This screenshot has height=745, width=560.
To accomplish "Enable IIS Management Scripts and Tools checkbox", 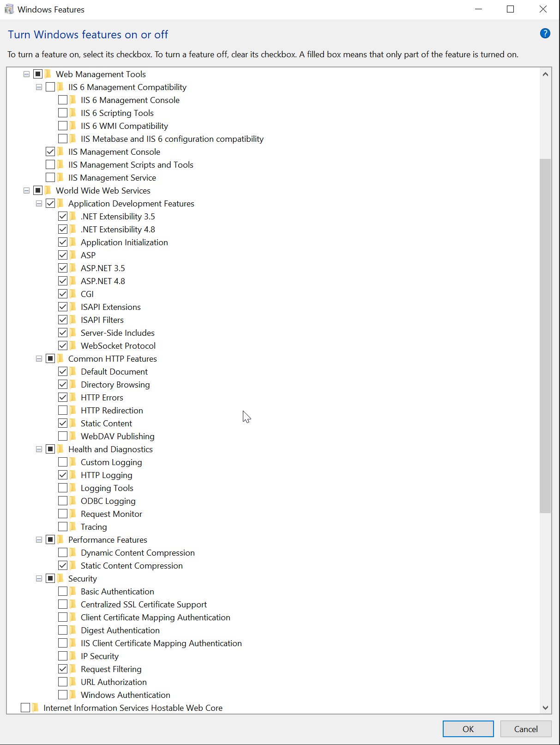I will click(x=50, y=164).
